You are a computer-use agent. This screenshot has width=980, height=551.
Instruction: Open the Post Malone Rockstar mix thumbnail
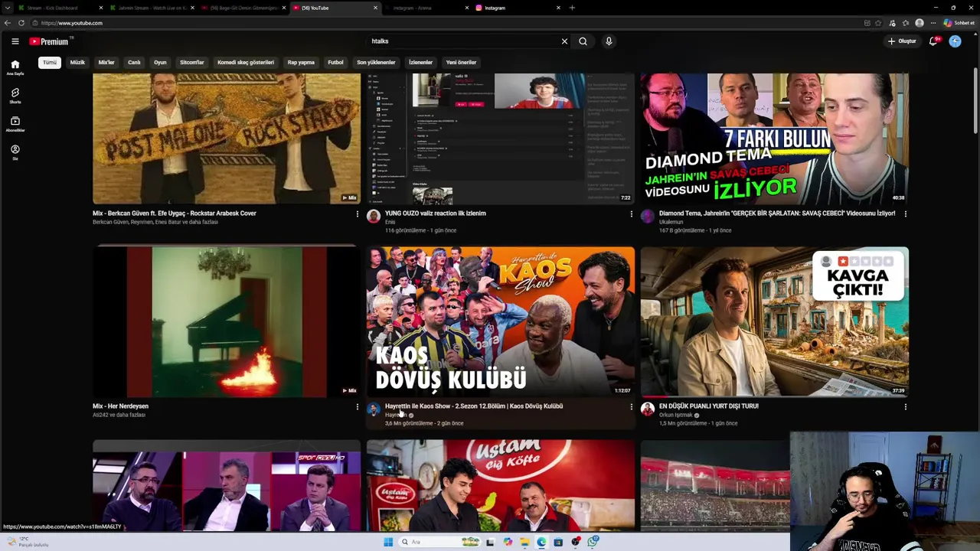(227, 139)
